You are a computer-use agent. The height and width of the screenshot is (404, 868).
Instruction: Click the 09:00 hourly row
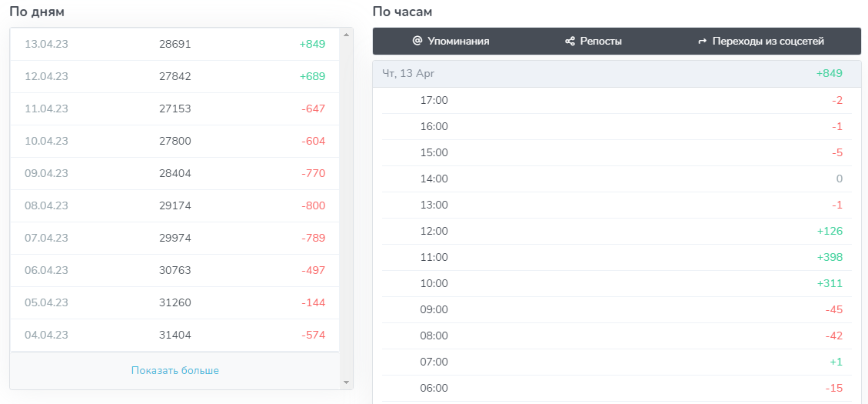(617, 309)
